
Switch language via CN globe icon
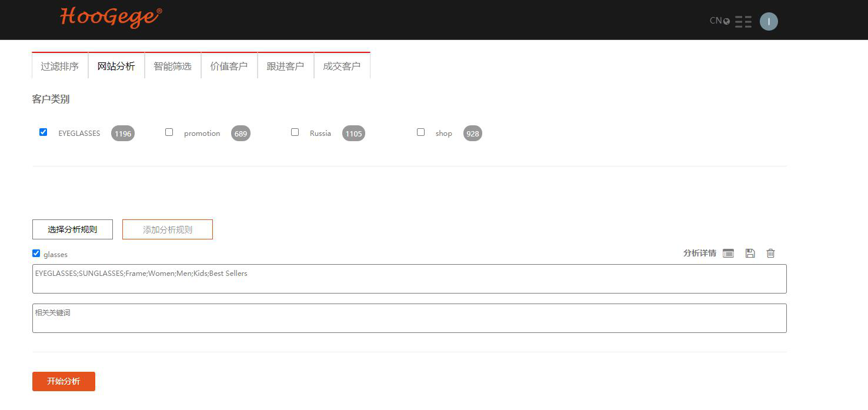click(x=720, y=21)
